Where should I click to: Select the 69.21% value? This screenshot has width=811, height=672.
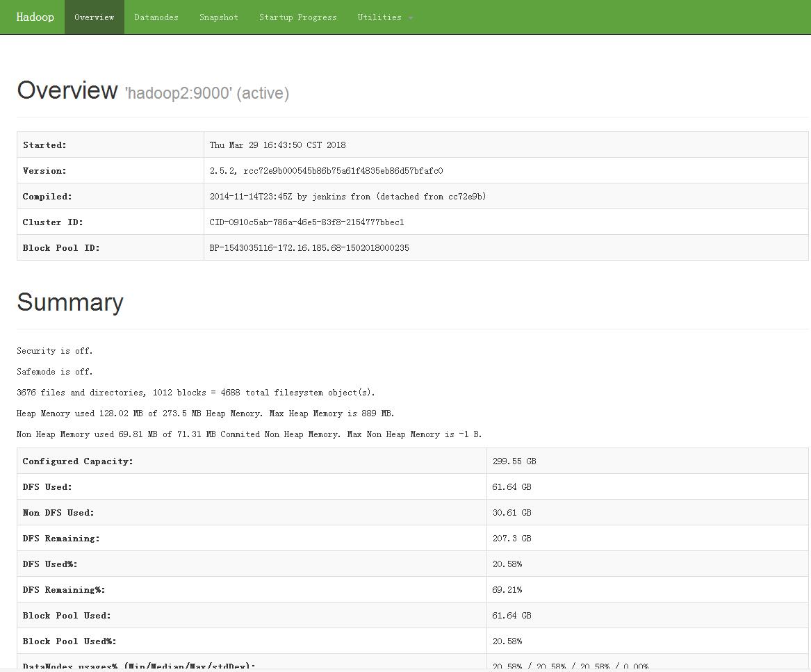pos(507,590)
